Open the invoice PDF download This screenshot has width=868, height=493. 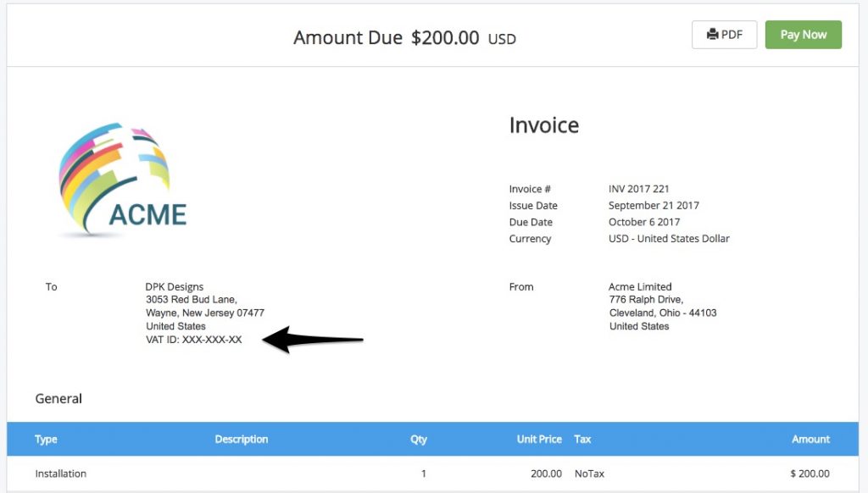[x=725, y=34]
